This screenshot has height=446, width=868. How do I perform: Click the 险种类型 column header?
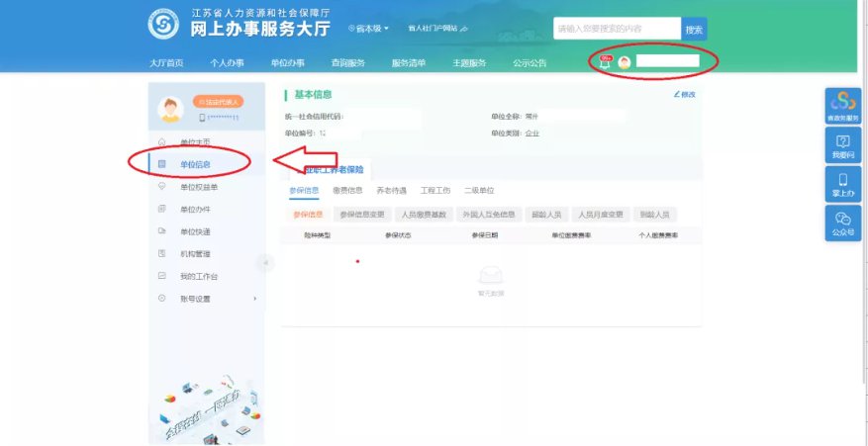point(317,235)
